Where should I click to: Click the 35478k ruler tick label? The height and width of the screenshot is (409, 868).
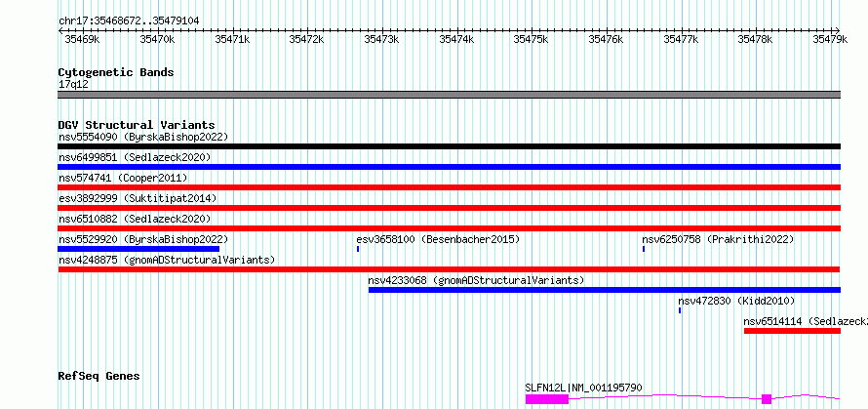pos(755,39)
